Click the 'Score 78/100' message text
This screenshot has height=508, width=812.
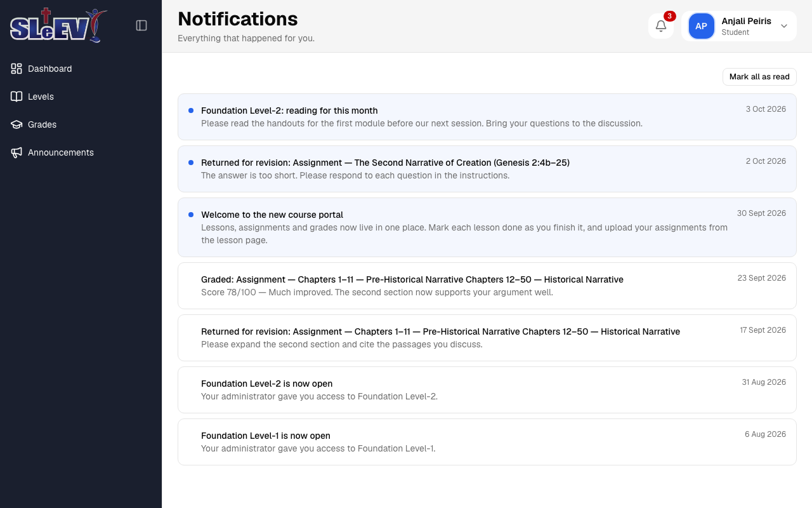pos(377,293)
